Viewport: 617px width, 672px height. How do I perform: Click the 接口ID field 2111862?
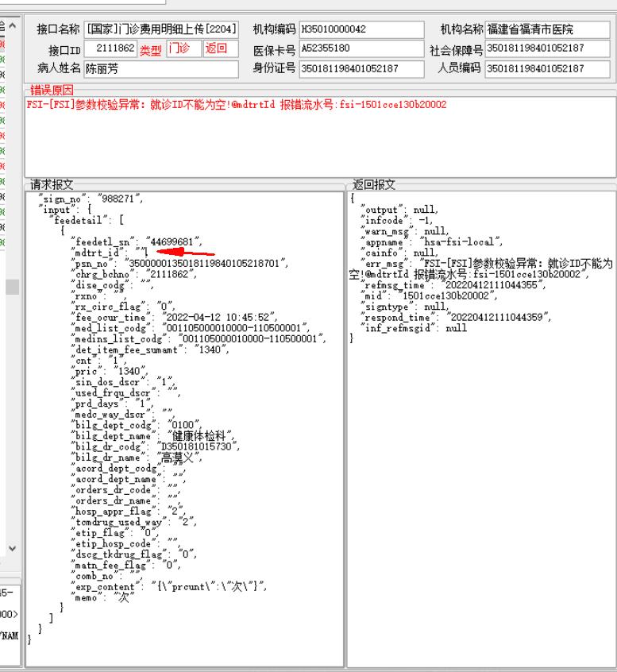tap(110, 48)
